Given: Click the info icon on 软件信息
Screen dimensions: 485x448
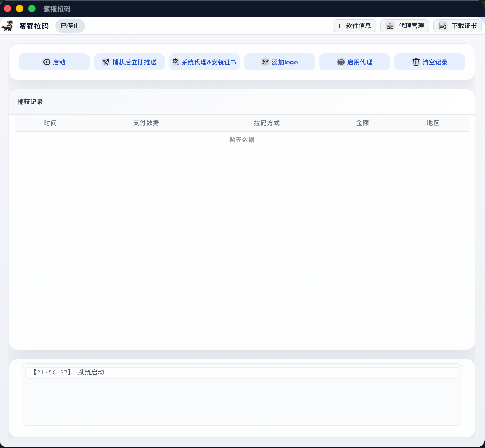Looking at the screenshot, I should click(339, 26).
